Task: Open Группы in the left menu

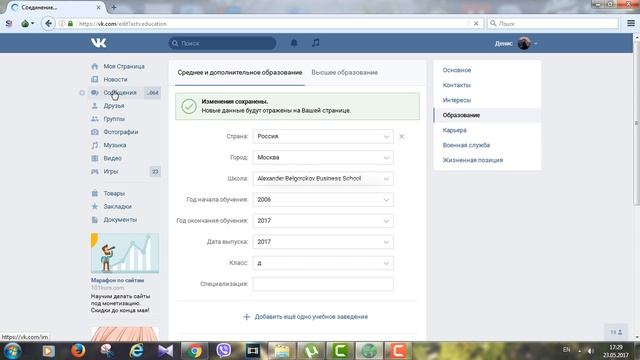Action: [x=114, y=119]
